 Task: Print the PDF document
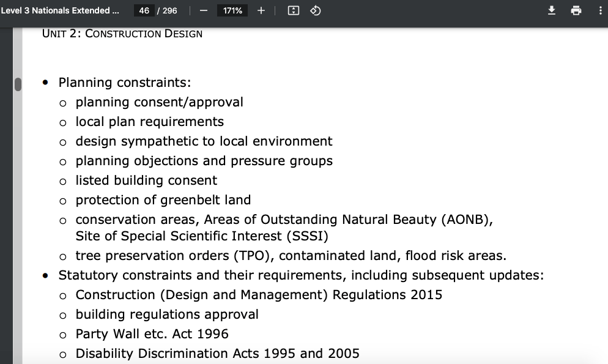576,11
